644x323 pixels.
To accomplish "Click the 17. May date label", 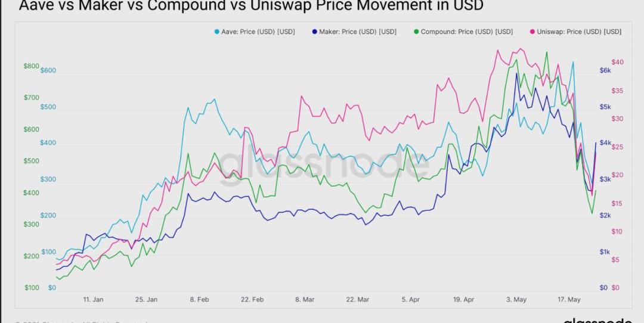I will click(x=569, y=300).
